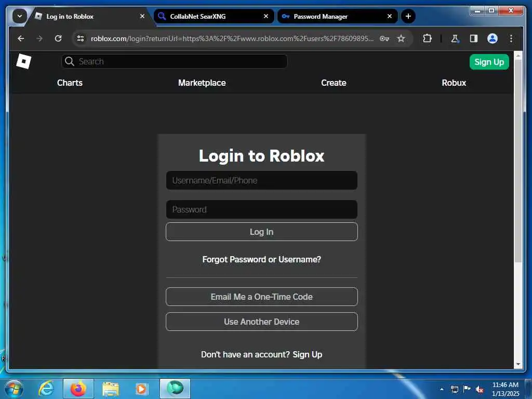
Task: Click the scrollbar up arrow
Action: 518,56
